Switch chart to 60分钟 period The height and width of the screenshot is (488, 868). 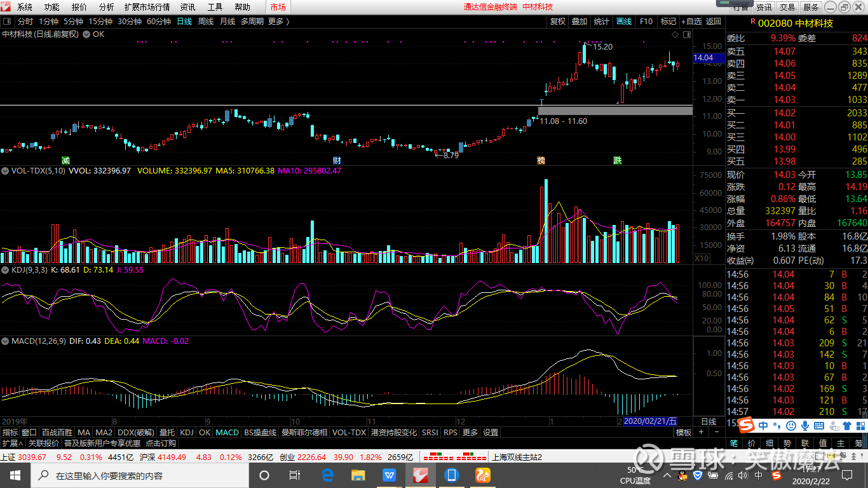tap(159, 21)
